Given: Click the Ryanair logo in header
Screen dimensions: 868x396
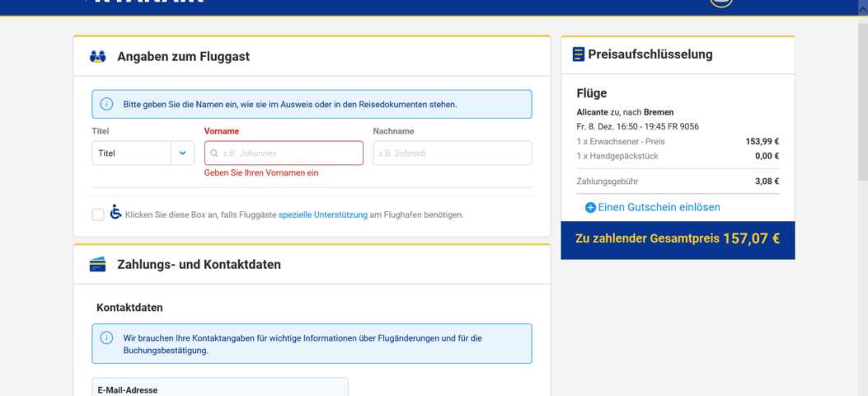Looking at the screenshot, I should tap(148, 2).
